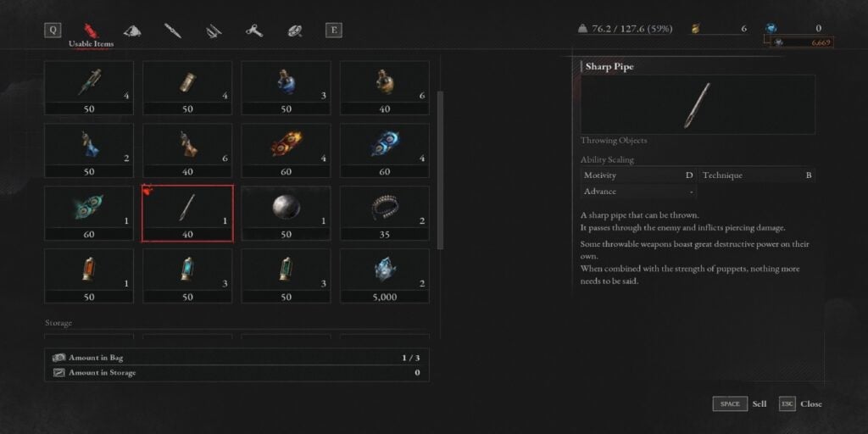
Task: Click the inventory list scrollbar
Action: (x=441, y=170)
